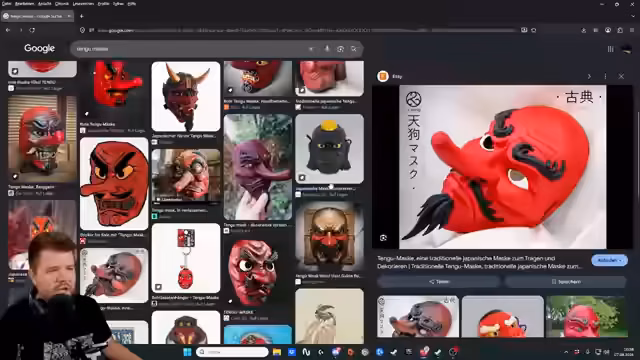Clear the search query with X icon

point(311,49)
